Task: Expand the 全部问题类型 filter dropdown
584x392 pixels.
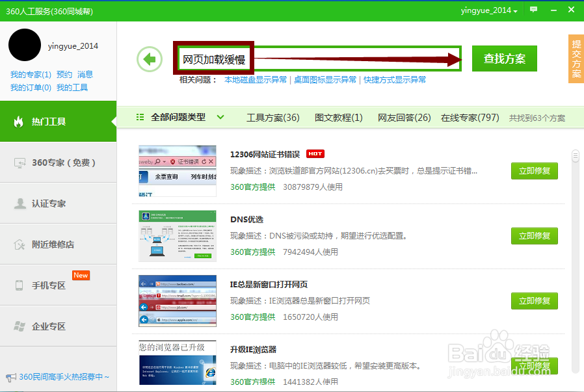Action: (x=220, y=117)
